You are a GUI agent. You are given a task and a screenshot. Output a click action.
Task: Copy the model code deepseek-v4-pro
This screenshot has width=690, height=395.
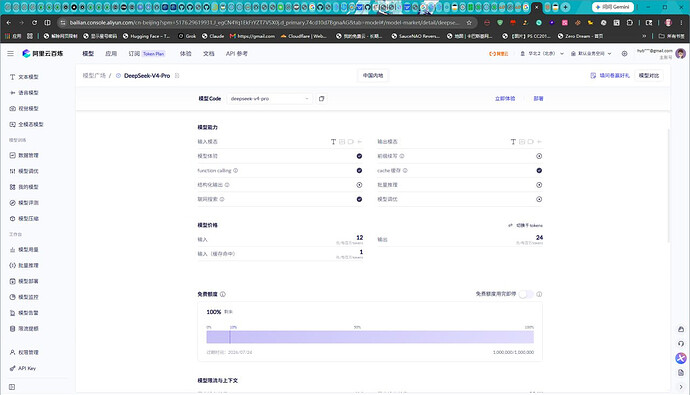[321, 99]
